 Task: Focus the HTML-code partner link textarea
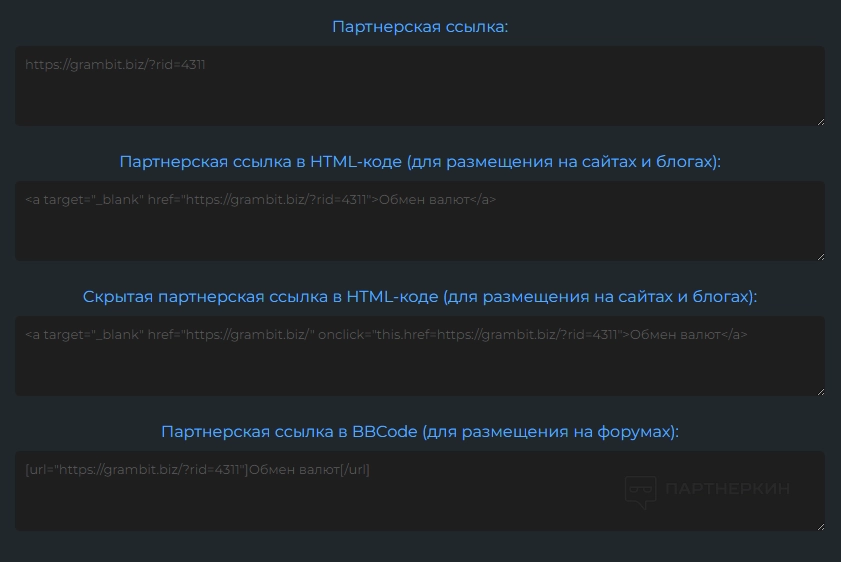pyautogui.click(x=420, y=235)
